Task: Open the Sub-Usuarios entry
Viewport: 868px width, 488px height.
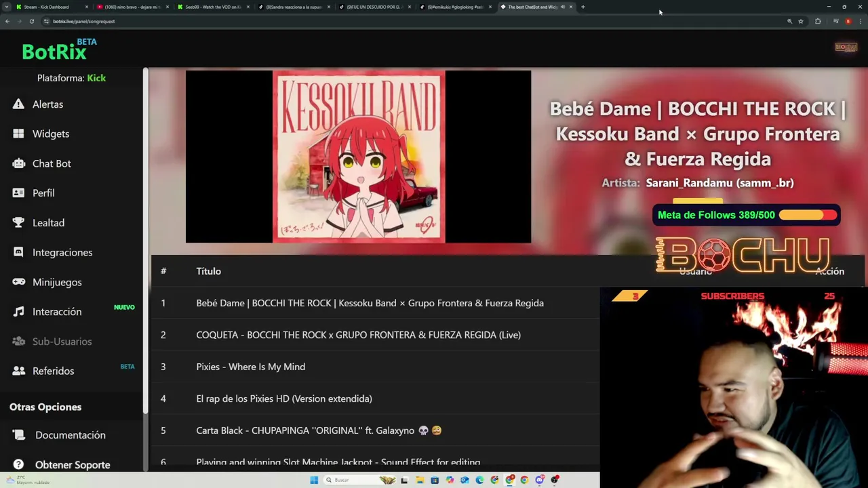Action: (62, 341)
